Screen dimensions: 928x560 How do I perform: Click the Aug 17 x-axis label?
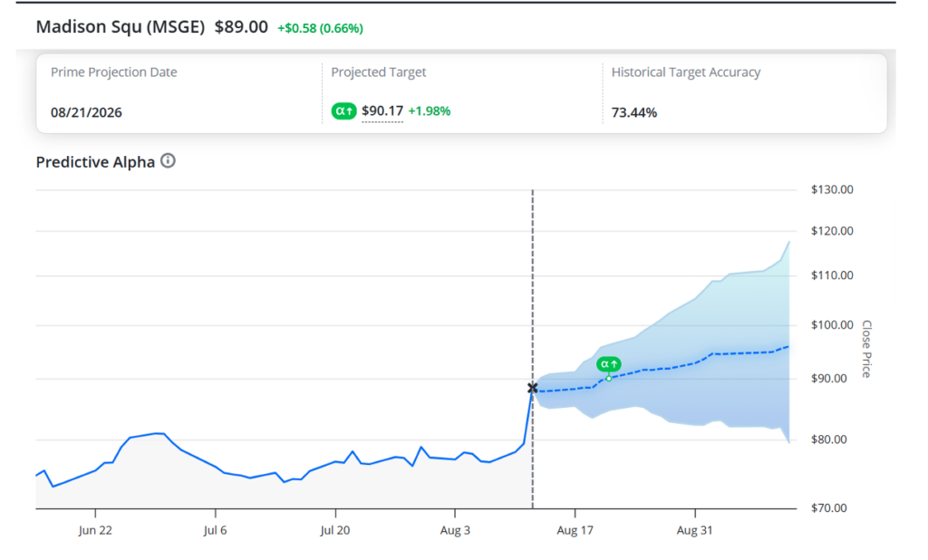coord(575,530)
